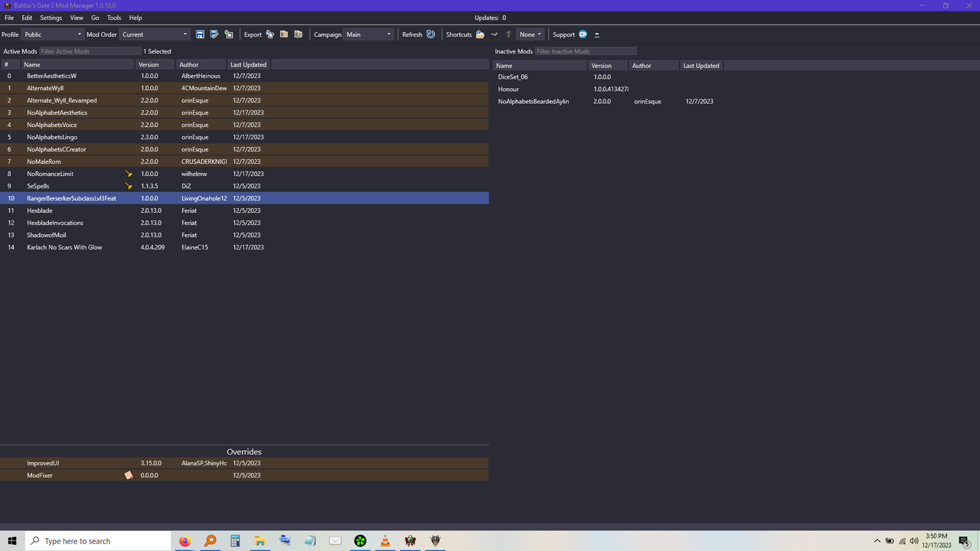Select Karlach No Scars With Glow row
Screen dimensions: 980x551
pos(244,247)
